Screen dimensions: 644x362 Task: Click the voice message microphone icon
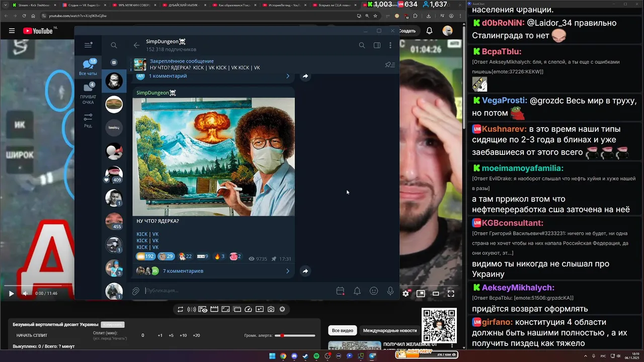click(390, 291)
